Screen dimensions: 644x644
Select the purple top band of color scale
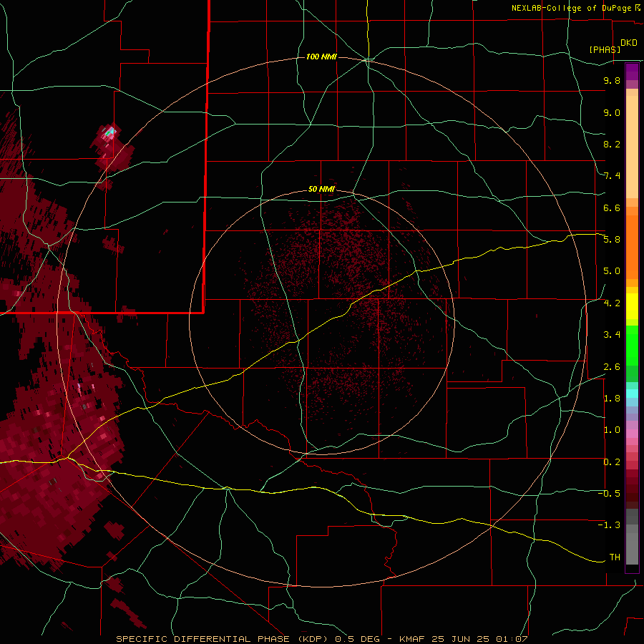pos(632,72)
